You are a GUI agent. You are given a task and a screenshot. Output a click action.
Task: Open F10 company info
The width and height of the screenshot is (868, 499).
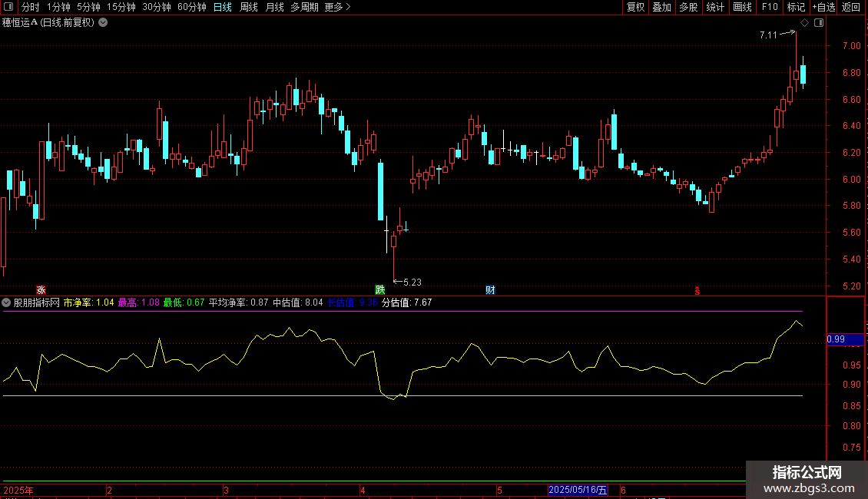pyautogui.click(x=769, y=7)
